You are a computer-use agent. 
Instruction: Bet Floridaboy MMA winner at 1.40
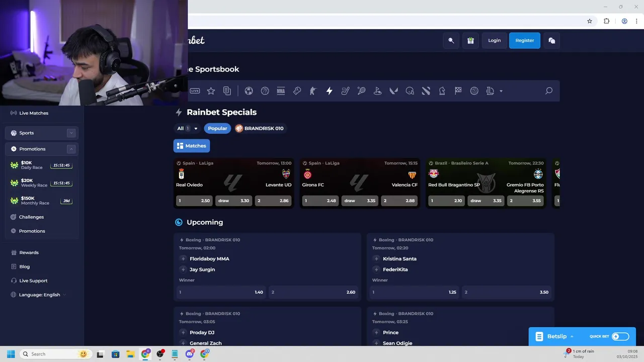221,292
